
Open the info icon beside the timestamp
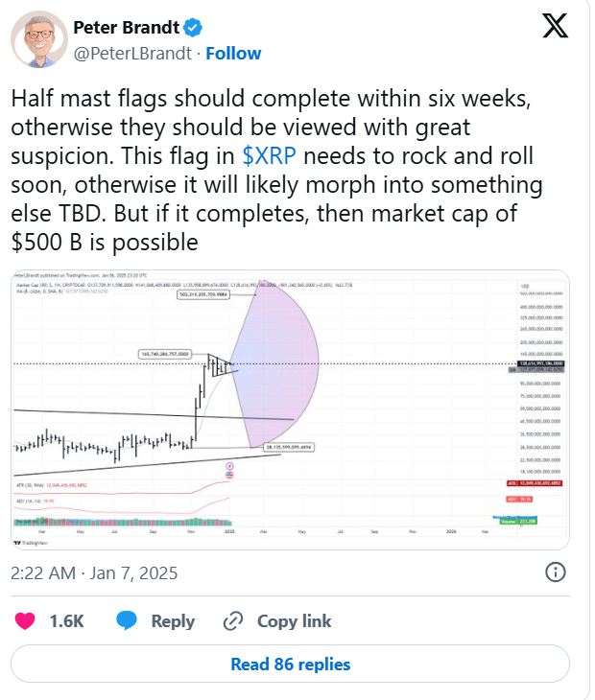pos(555,572)
